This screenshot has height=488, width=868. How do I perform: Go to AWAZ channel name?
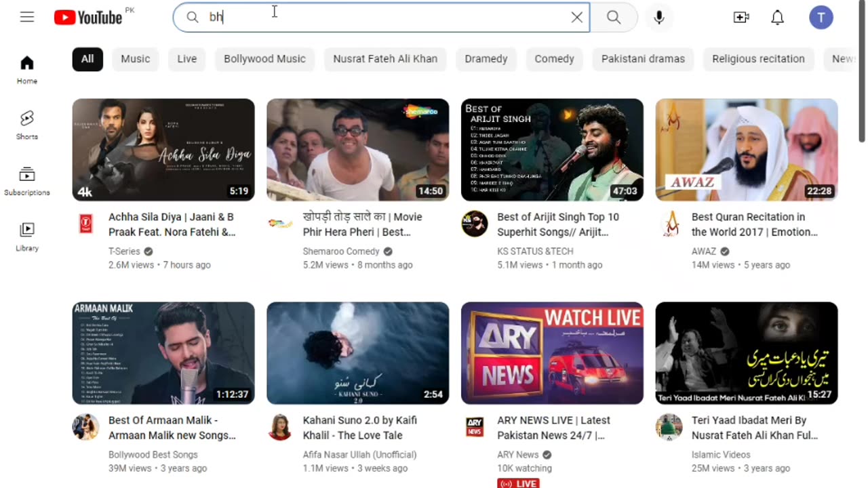tap(704, 251)
